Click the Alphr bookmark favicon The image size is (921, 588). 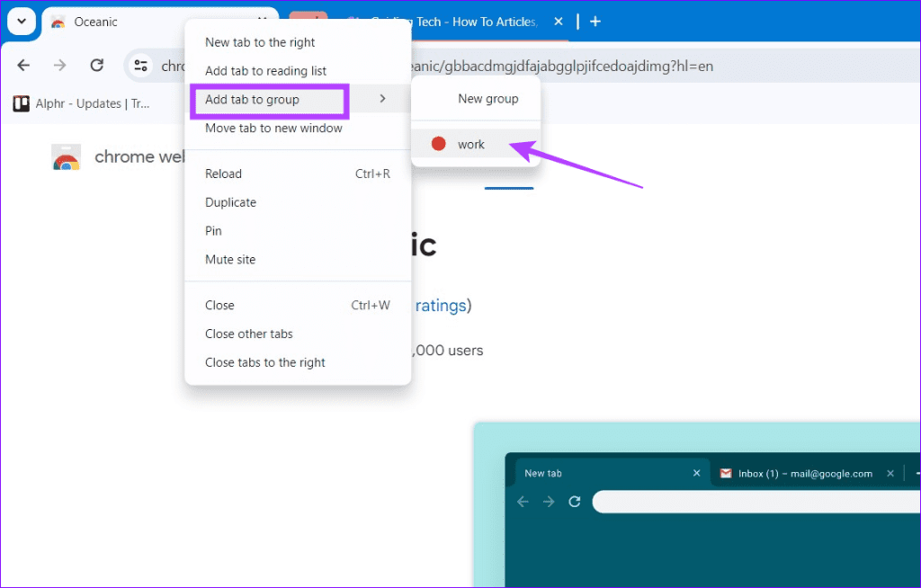pyautogui.click(x=22, y=103)
